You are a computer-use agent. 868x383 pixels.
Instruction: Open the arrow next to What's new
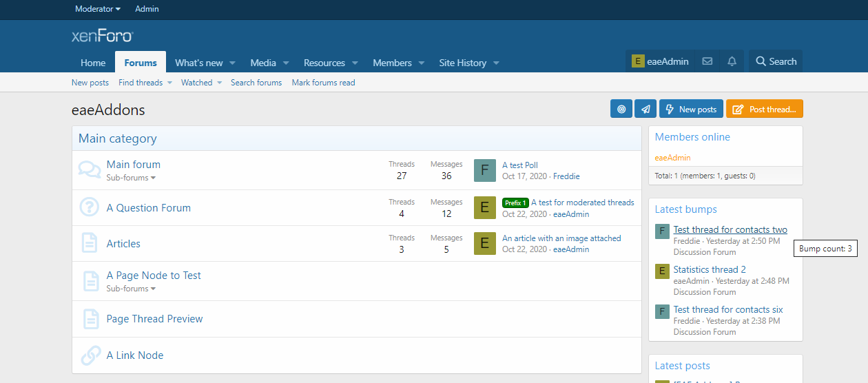coord(233,63)
